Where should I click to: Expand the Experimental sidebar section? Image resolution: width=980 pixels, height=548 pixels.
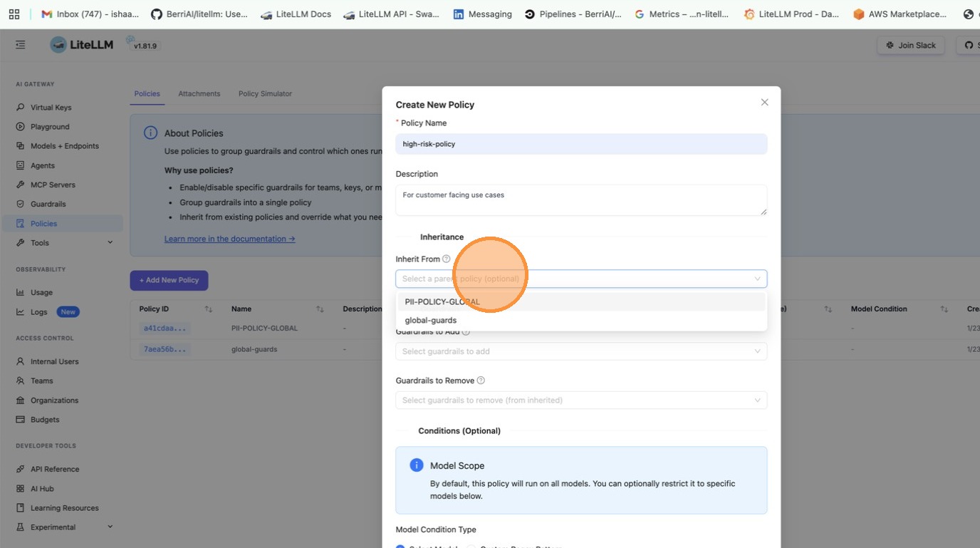point(110,527)
